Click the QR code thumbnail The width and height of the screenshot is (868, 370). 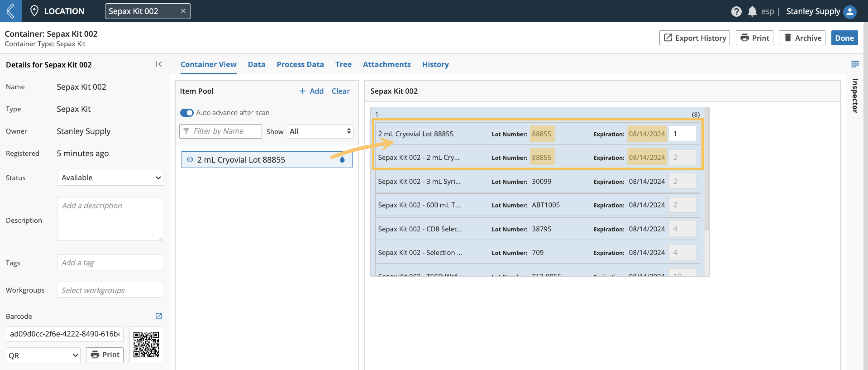click(146, 344)
